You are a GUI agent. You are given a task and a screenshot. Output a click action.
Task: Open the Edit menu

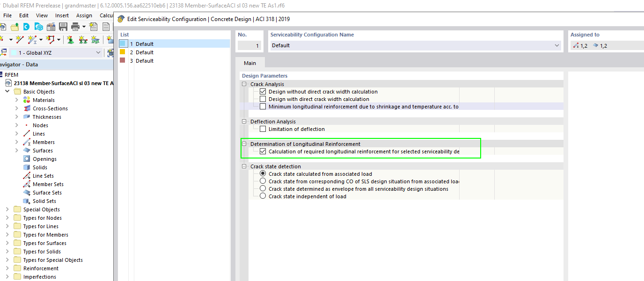click(24, 15)
